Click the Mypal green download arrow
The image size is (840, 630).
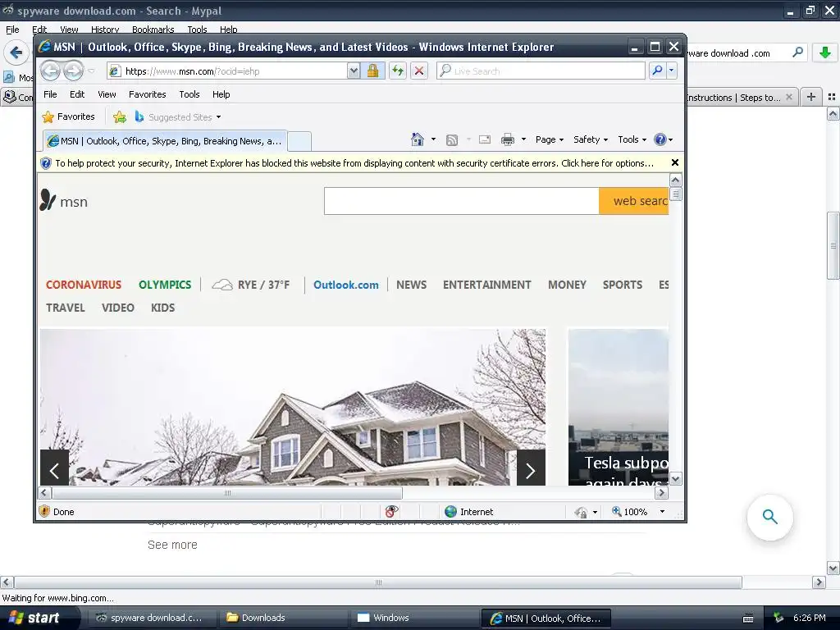point(825,52)
